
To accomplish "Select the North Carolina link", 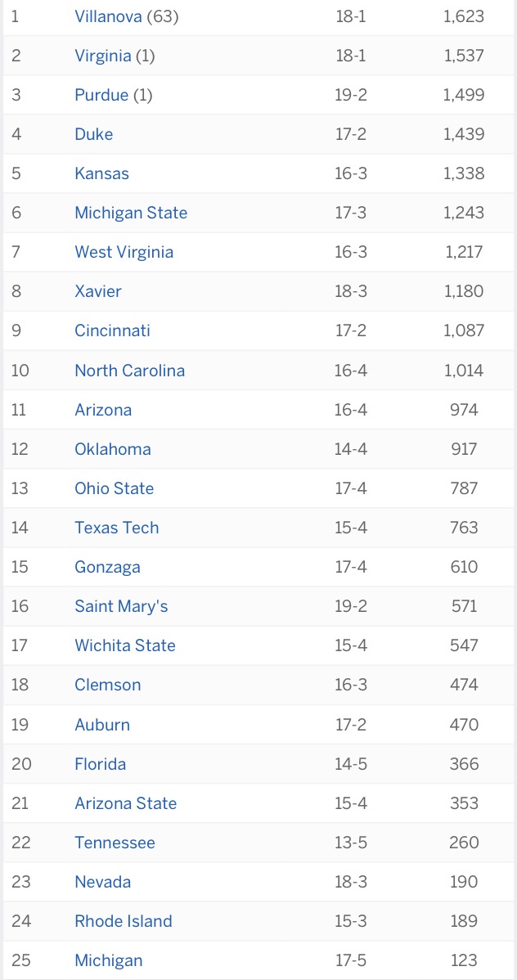I will pyautogui.click(x=129, y=371).
